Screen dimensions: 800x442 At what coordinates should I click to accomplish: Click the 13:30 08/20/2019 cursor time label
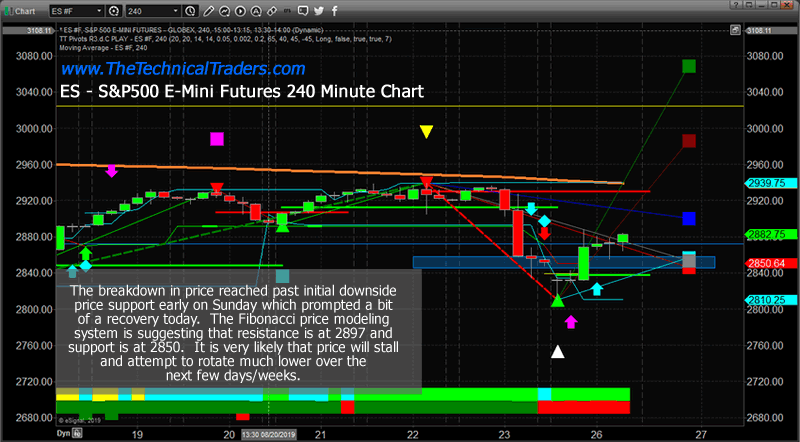pyautogui.click(x=268, y=435)
